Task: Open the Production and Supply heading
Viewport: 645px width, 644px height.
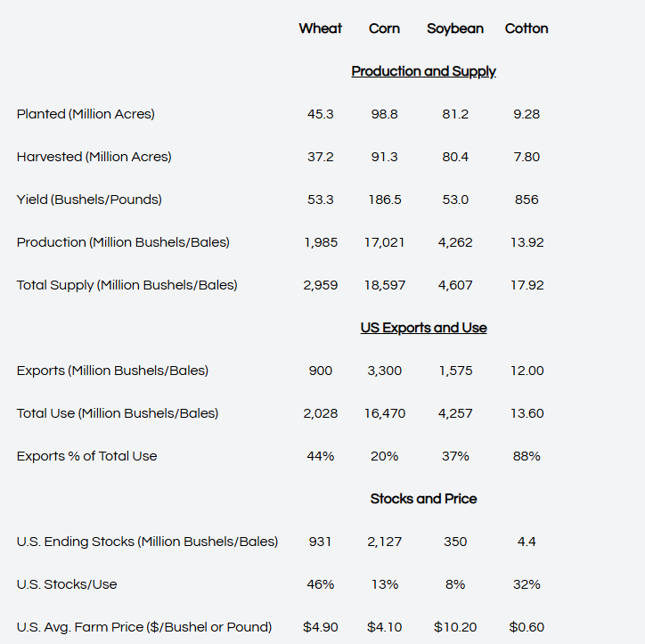Action: (423, 71)
